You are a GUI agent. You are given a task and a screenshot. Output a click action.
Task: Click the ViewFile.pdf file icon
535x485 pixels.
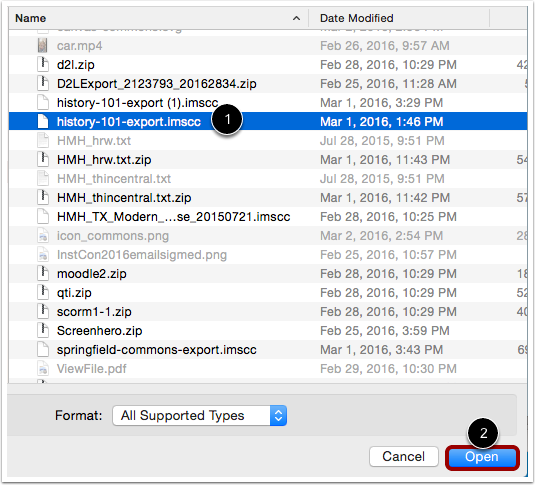pyautogui.click(x=43, y=369)
